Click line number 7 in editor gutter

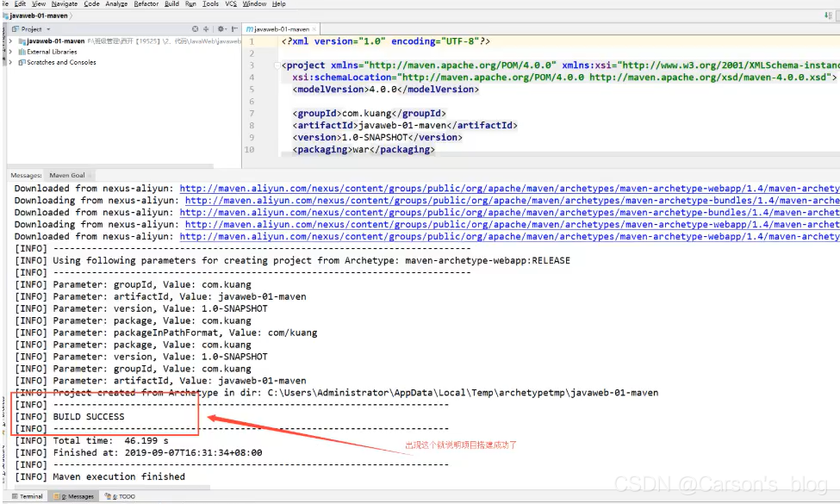pyautogui.click(x=252, y=114)
